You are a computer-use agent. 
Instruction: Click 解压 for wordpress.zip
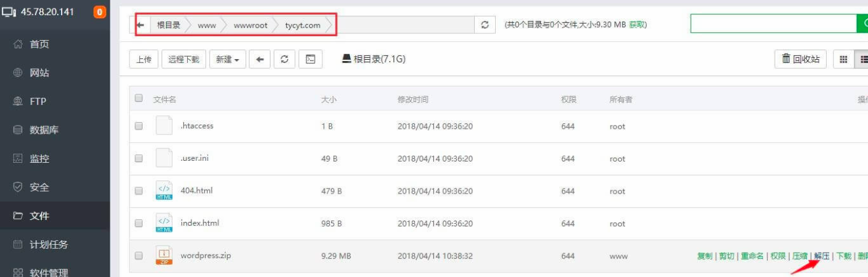821,256
